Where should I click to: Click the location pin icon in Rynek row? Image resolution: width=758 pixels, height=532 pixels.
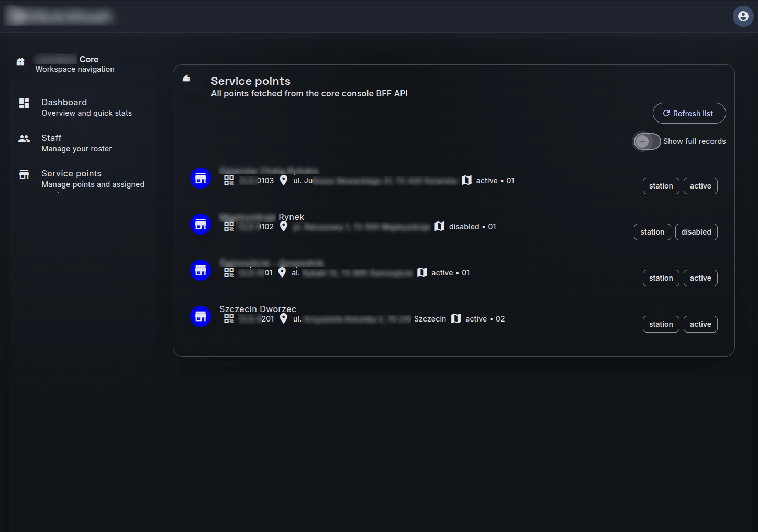[283, 226]
